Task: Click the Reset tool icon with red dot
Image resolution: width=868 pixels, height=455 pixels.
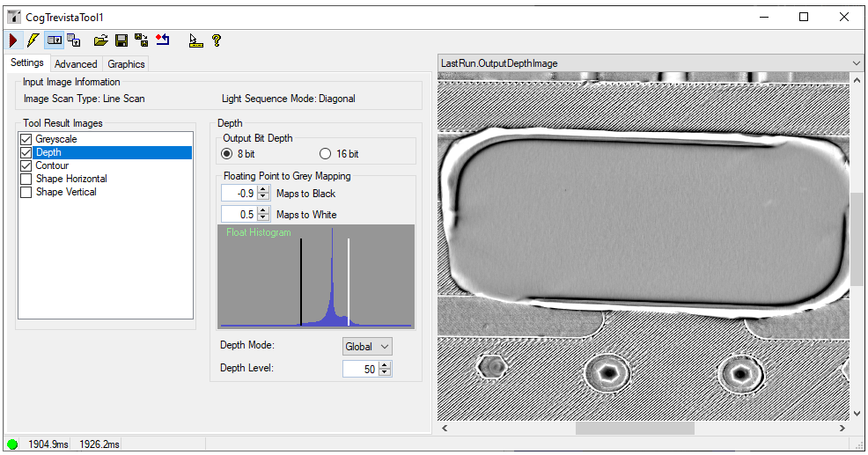Action: point(162,40)
